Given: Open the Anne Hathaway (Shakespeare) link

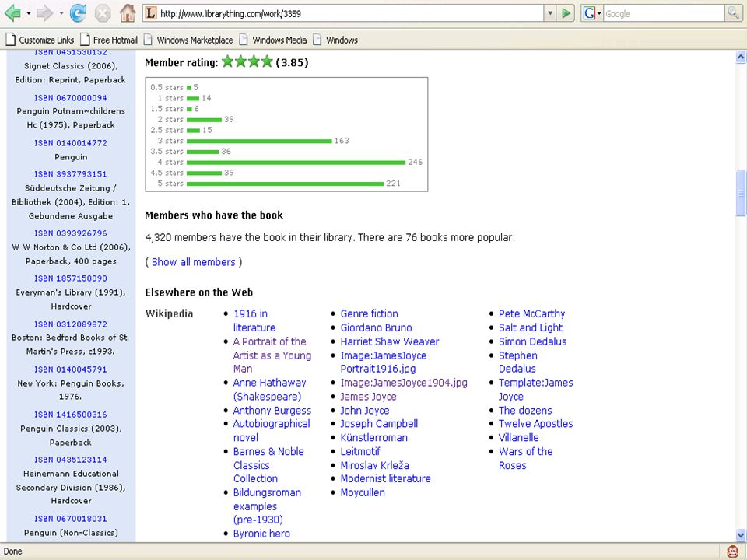Looking at the screenshot, I should (x=269, y=390).
